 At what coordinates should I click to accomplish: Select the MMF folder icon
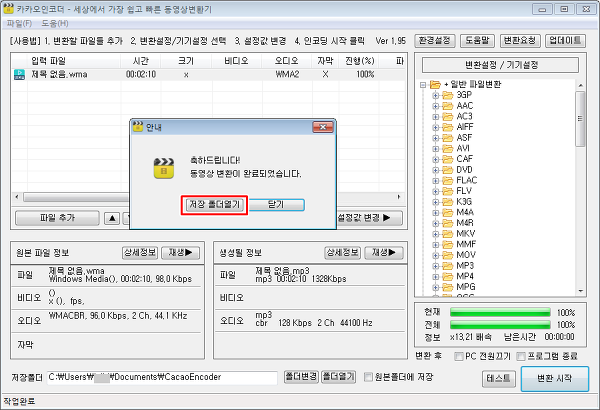[x=447, y=245]
